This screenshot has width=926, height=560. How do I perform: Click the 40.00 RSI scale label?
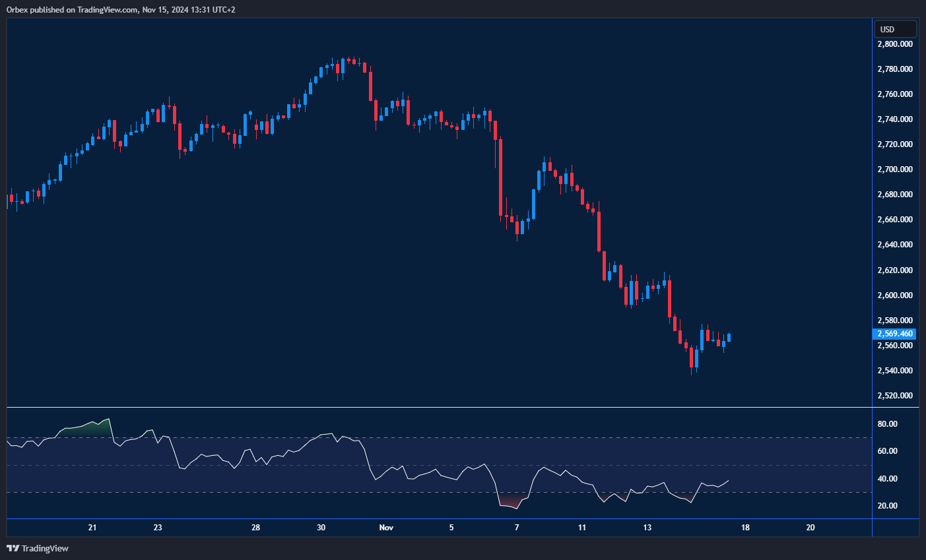(x=887, y=479)
